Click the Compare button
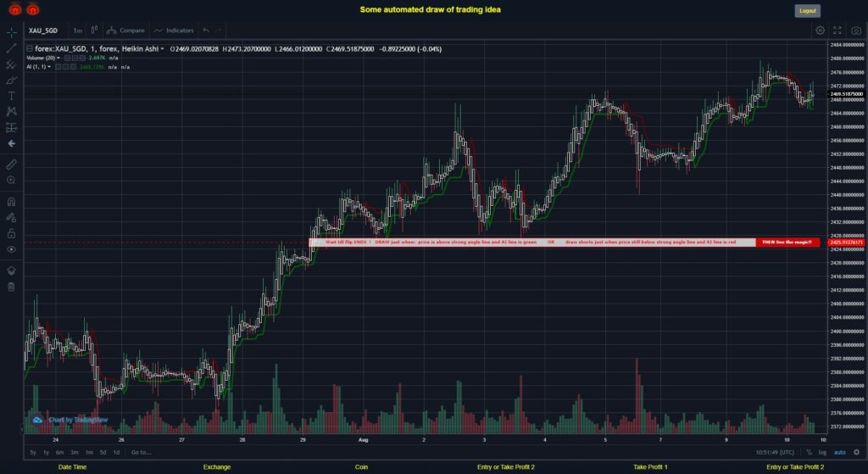 (x=125, y=31)
